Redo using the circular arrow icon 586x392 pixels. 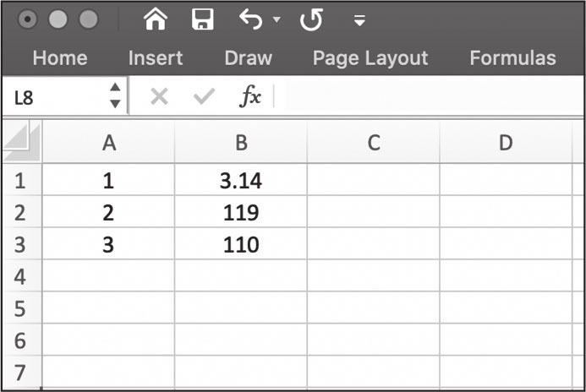[311, 19]
